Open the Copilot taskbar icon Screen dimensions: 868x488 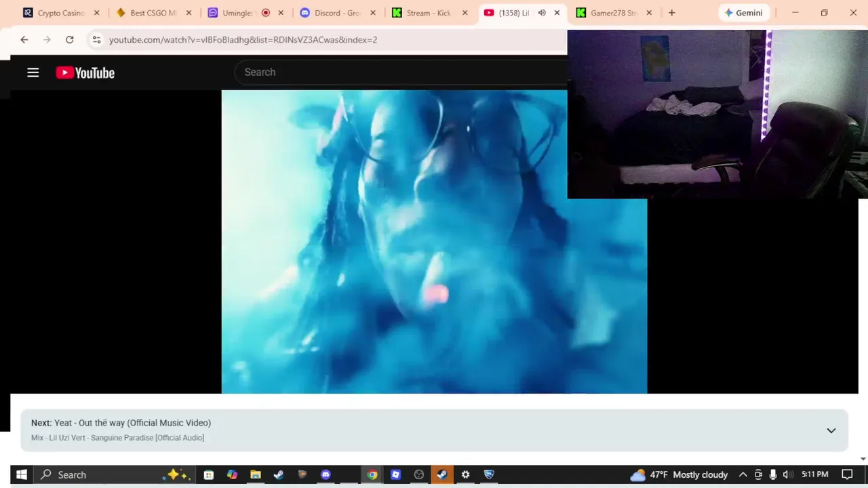coord(232,474)
